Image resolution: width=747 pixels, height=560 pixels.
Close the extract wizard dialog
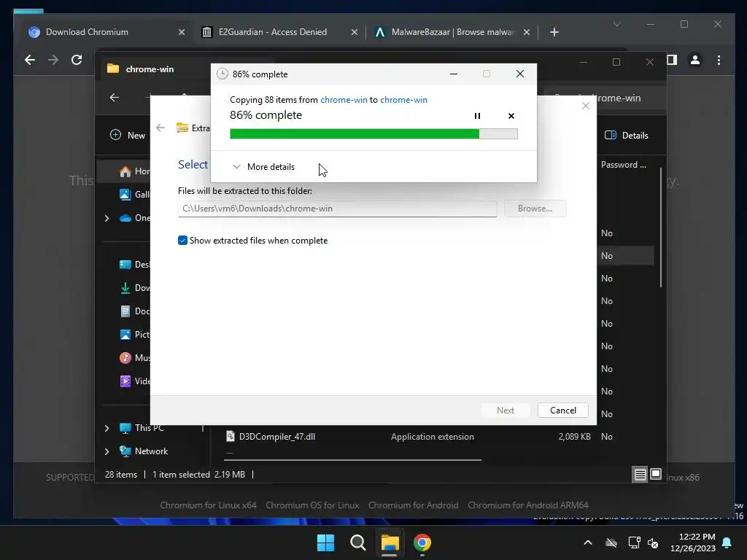tap(586, 106)
